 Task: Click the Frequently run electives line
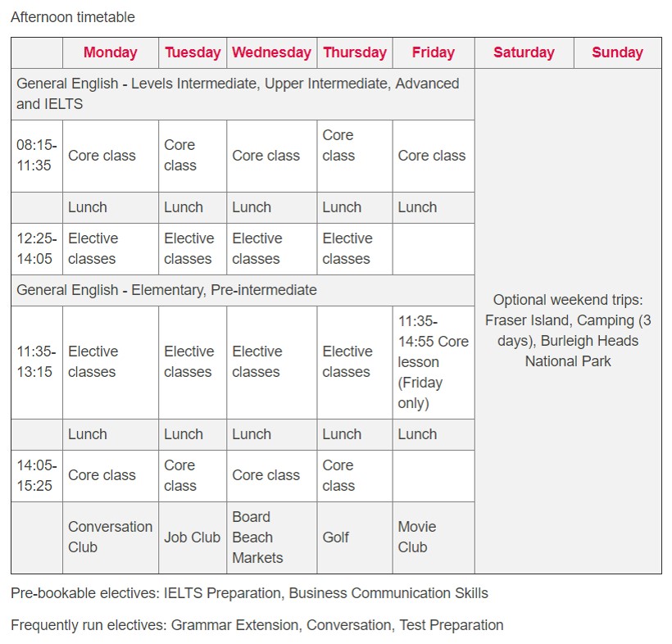point(257,626)
